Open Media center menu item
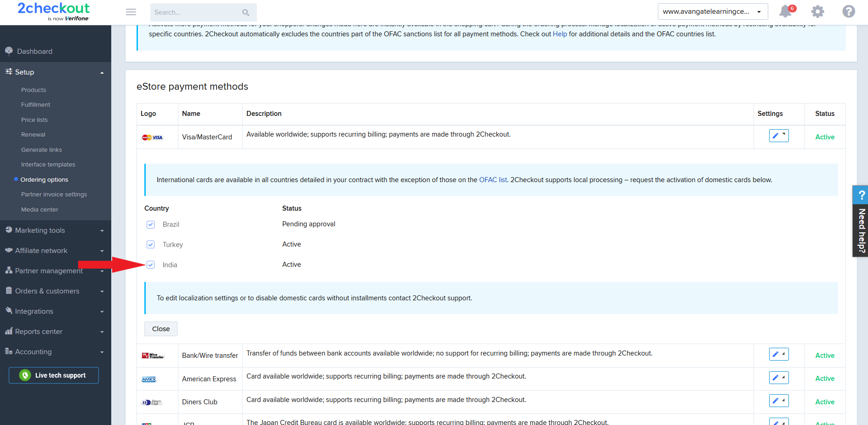The image size is (868, 425). (x=40, y=209)
